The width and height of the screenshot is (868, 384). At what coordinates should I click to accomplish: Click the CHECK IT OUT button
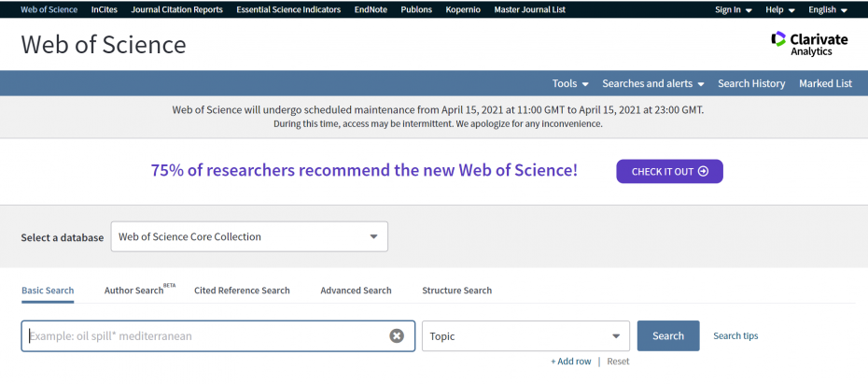pyautogui.click(x=669, y=171)
